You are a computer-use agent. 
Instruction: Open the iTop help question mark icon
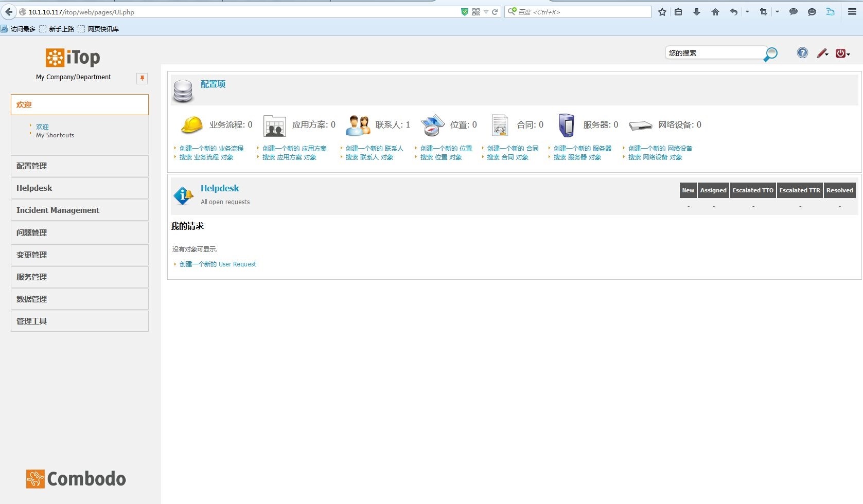[x=802, y=53]
